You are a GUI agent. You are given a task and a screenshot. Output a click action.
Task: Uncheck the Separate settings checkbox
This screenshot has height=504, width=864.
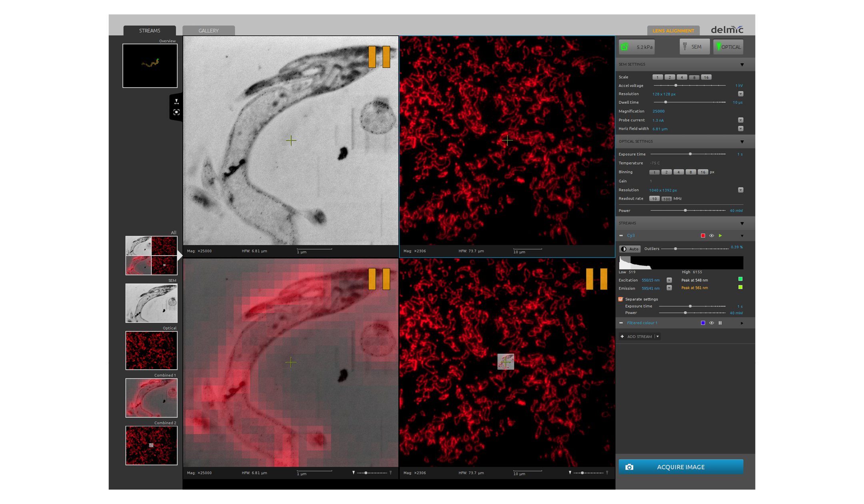(x=621, y=299)
